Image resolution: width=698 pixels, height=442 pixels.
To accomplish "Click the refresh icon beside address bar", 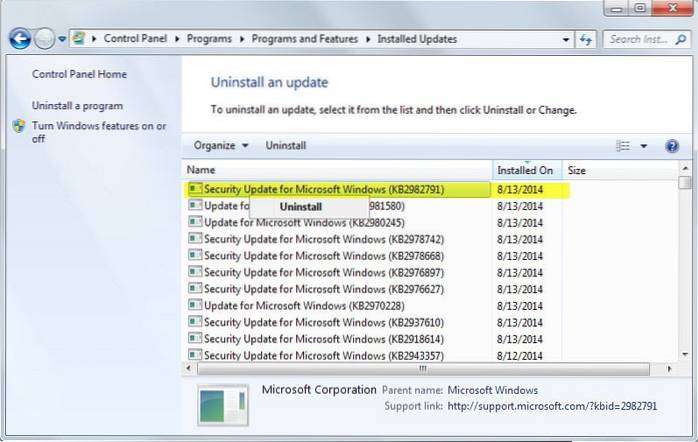I will click(587, 40).
